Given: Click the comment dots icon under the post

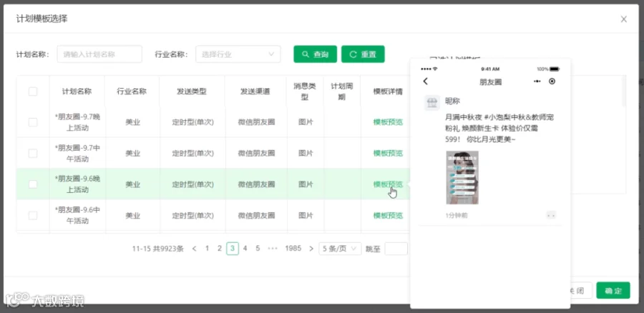Looking at the screenshot, I should point(551,215).
